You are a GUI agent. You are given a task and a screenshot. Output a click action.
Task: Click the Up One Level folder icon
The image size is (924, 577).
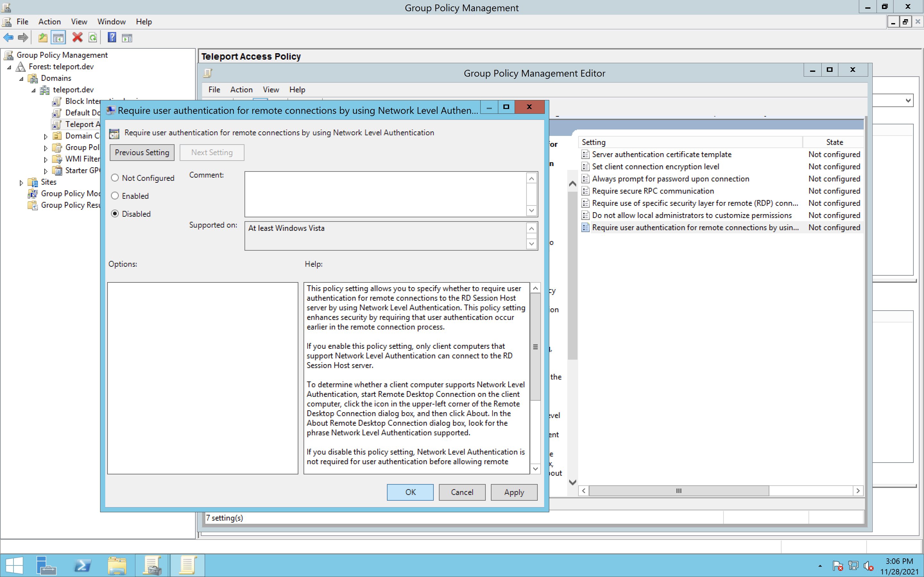43,38
